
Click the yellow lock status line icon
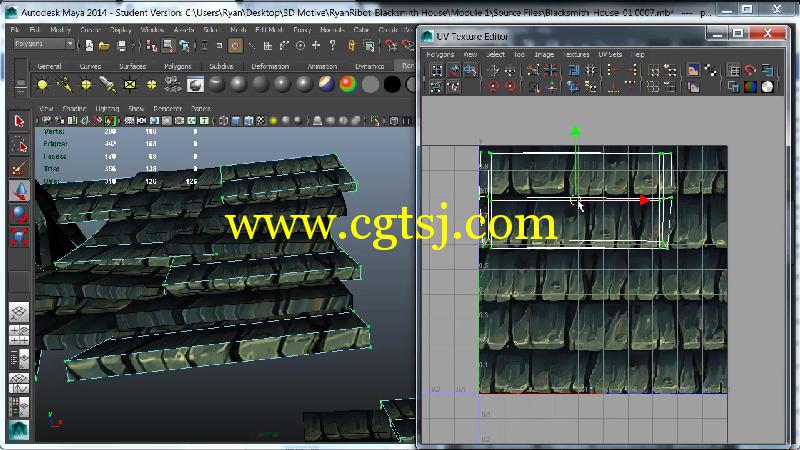click(x=351, y=46)
